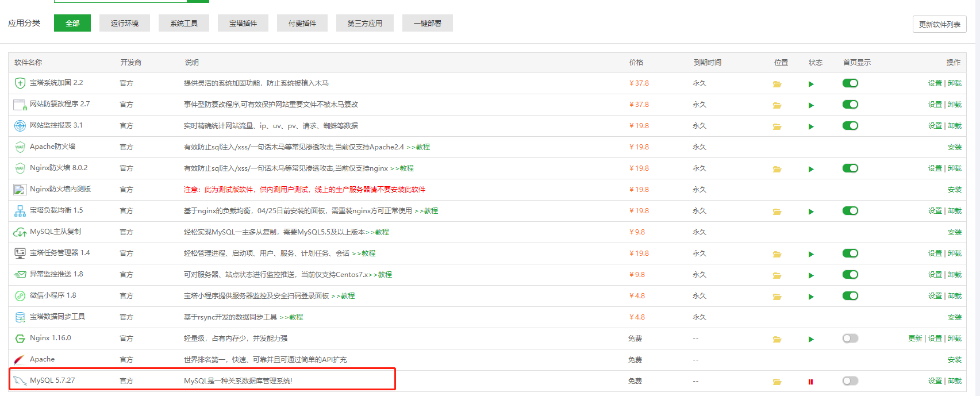Switch to 一键部署 category
980x396 pixels.
428,23
